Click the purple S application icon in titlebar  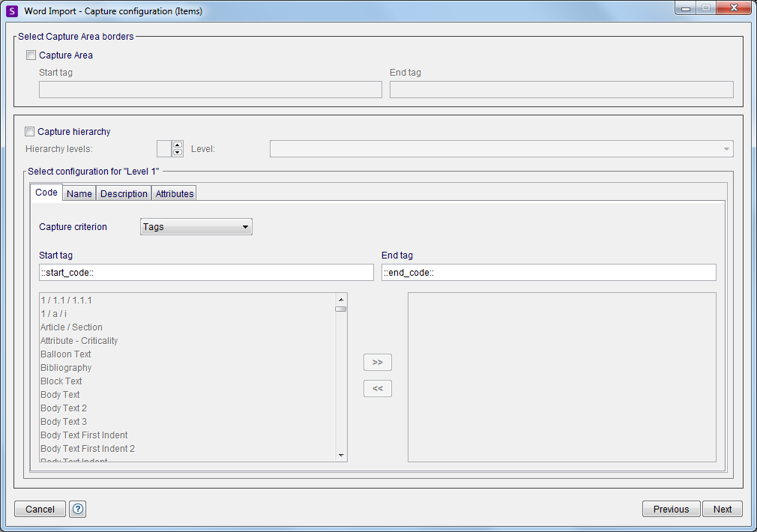click(x=10, y=10)
